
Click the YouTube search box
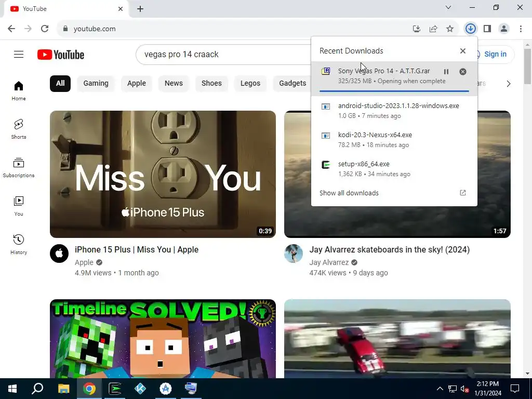pyautogui.click(x=224, y=54)
